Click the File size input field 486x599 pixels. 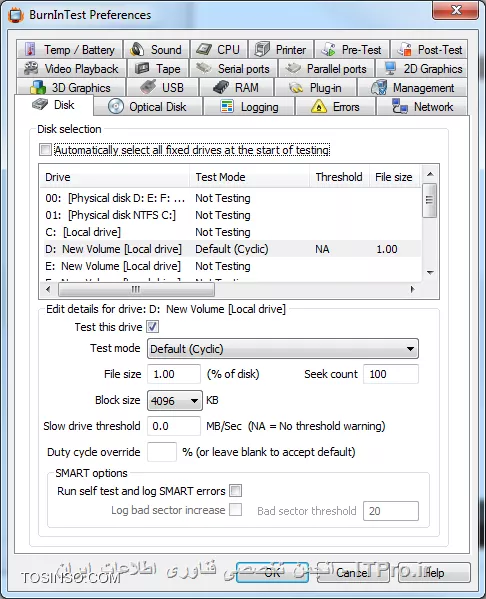pos(174,374)
